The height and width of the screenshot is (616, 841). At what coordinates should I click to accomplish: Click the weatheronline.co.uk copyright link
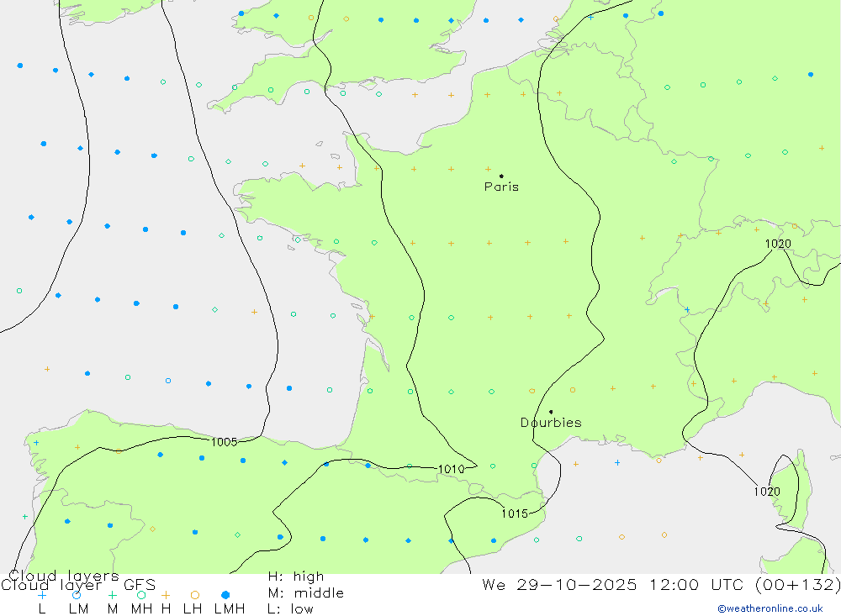(x=770, y=608)
